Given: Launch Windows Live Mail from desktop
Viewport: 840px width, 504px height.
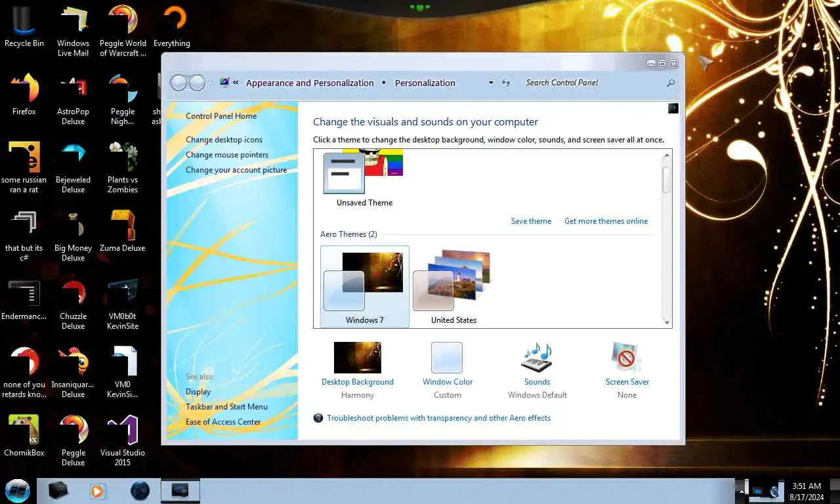Looking at the screenshot, I should pos(73,31).
